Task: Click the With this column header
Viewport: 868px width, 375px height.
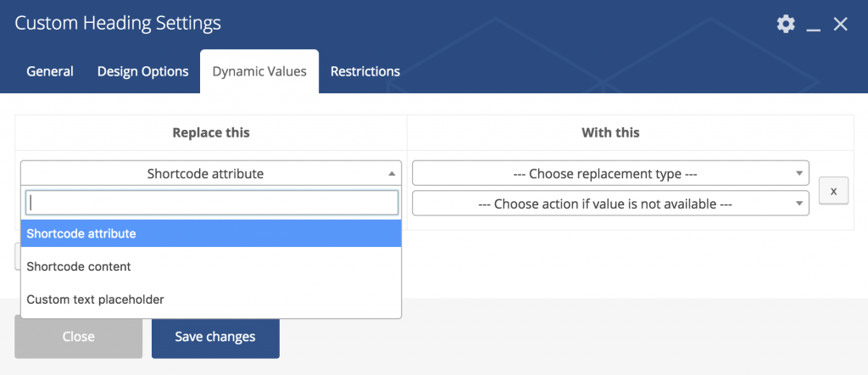Action: [610, 133]
